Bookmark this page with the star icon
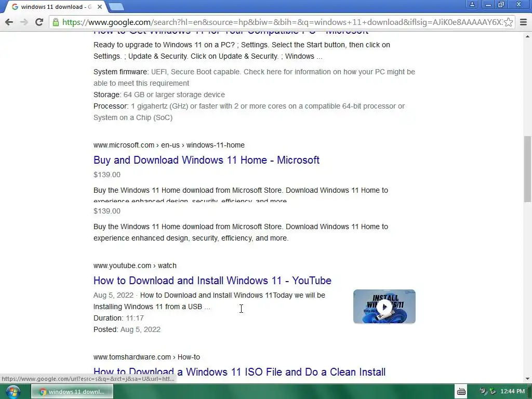Image resolution: width=532 pixels, height=399 pixels. (508, 22)
